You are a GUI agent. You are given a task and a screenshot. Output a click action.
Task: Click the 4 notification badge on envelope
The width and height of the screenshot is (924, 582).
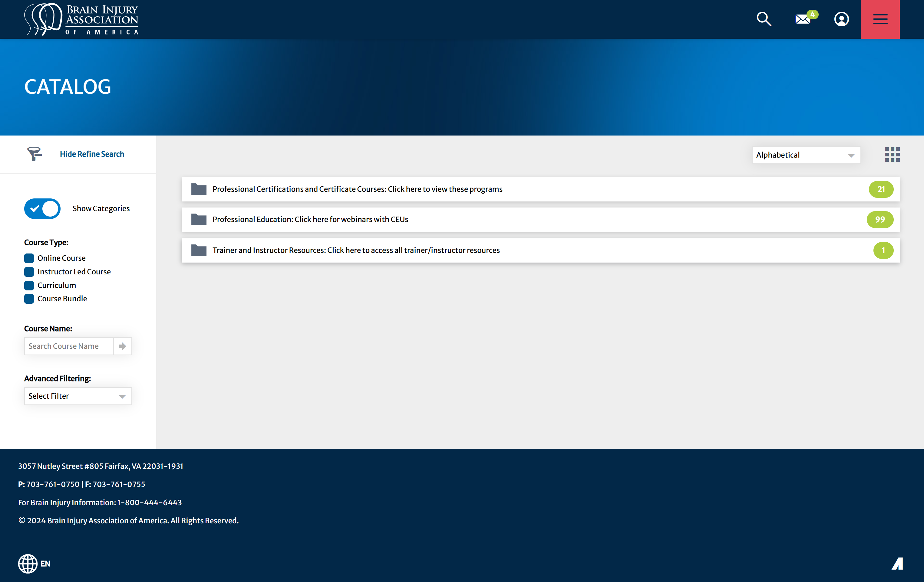(x=812, y=15)
